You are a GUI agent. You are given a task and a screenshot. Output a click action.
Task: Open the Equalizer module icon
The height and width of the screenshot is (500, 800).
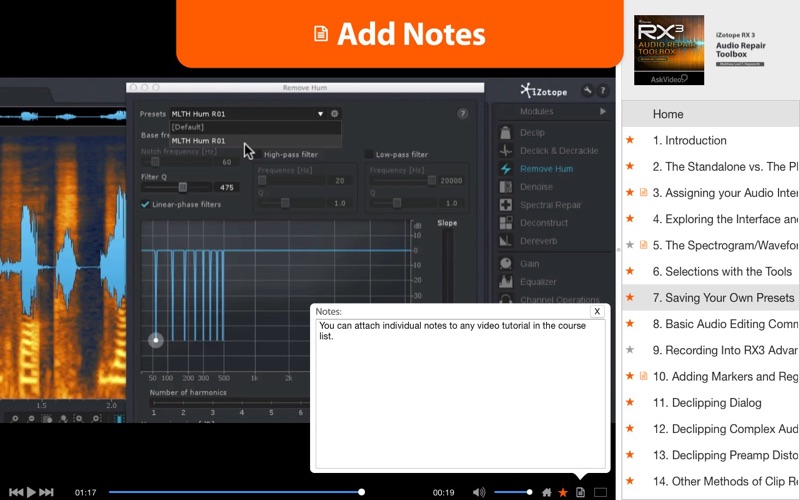(x=505, y=282)
